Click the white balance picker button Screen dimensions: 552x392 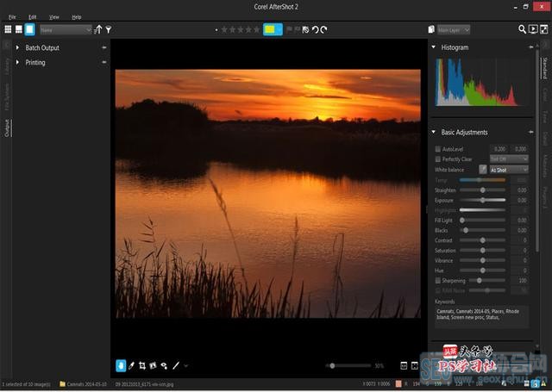pos(483,170)
